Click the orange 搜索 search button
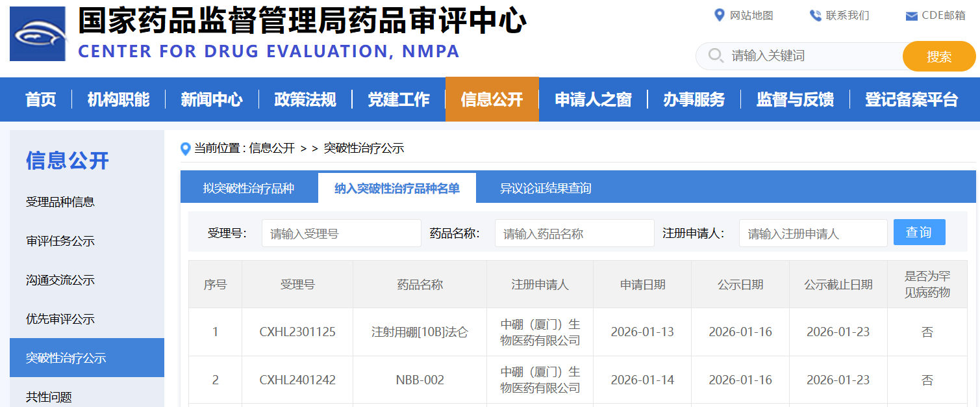 (938, 56)
